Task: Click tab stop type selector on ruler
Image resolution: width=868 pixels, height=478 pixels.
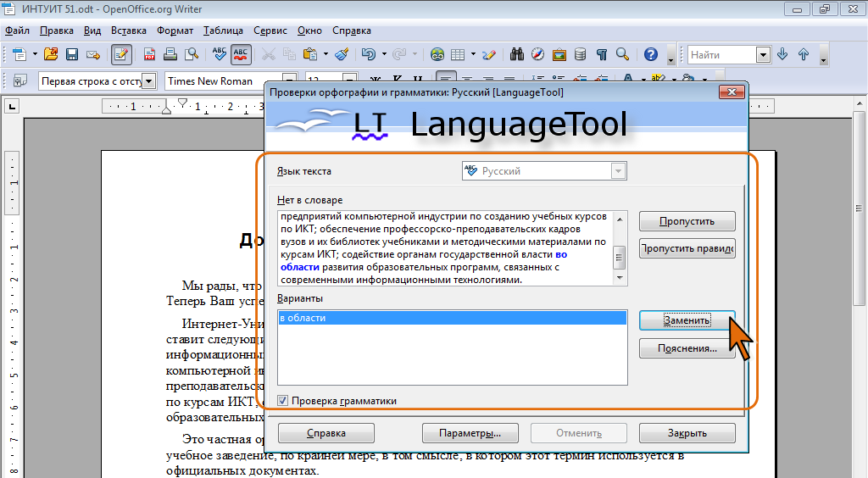Action: tap(12, 106)
